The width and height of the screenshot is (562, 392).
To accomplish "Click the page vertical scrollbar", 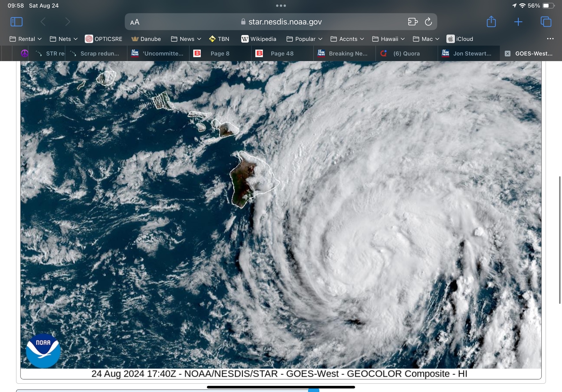I will tap(560, 240).
